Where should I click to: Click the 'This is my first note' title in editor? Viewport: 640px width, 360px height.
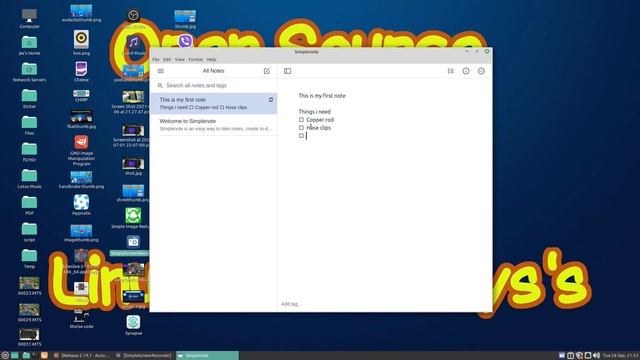pyautogui.click(x=322, y=96)
